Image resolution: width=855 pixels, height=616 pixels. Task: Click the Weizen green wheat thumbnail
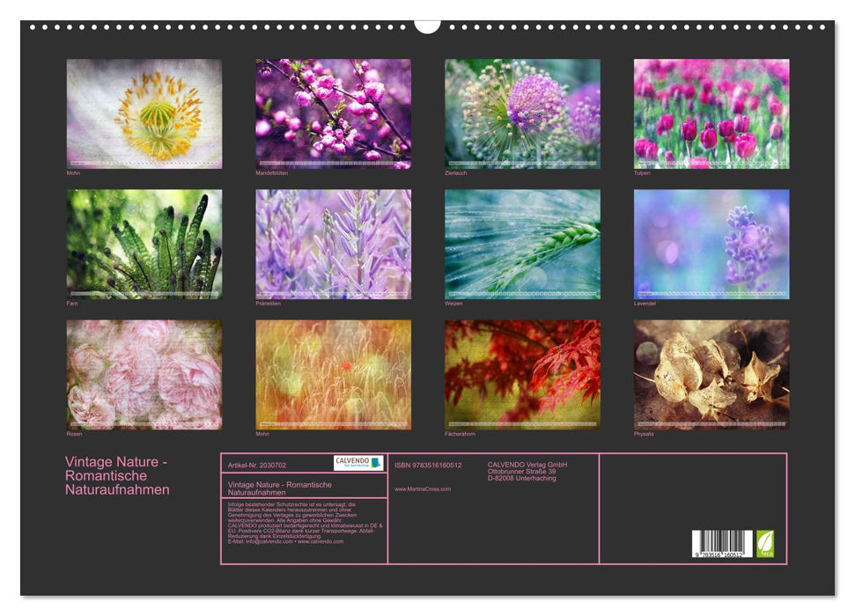(x=522, y=242)
